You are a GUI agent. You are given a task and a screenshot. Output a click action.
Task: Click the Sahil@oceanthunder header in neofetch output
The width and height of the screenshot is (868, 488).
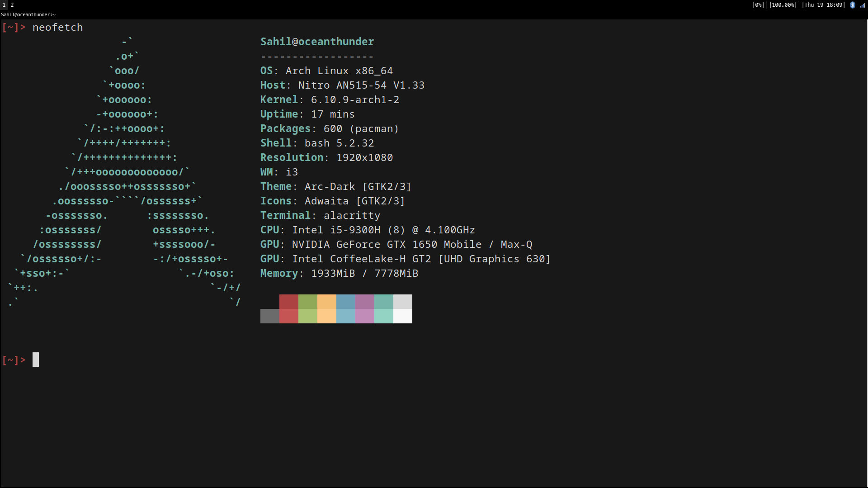coord(316,41)
